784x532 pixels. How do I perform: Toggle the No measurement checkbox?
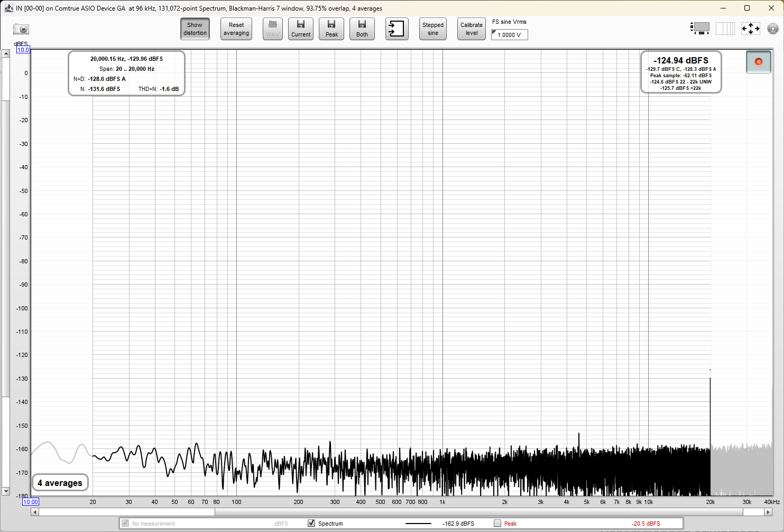[x=125, y=523]
